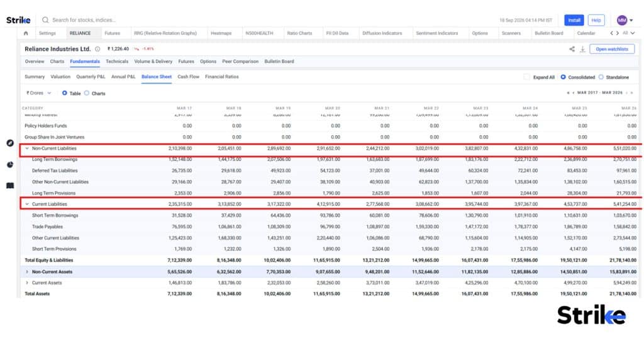Click the download icon near Open watchlists

(582, 49)
